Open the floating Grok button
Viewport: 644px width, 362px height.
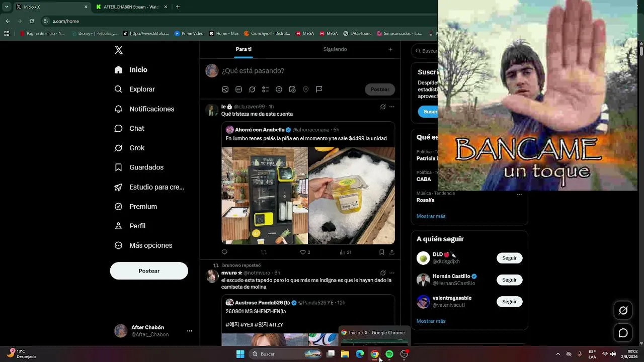click(623, 310)
